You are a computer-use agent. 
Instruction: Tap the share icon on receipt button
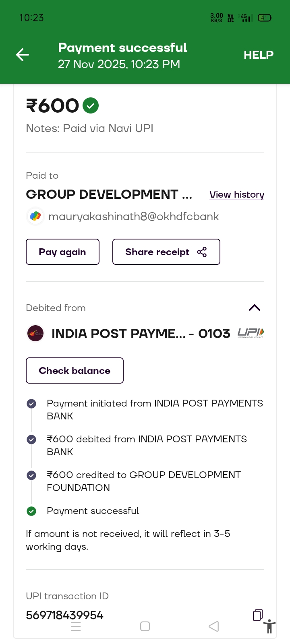202,252
